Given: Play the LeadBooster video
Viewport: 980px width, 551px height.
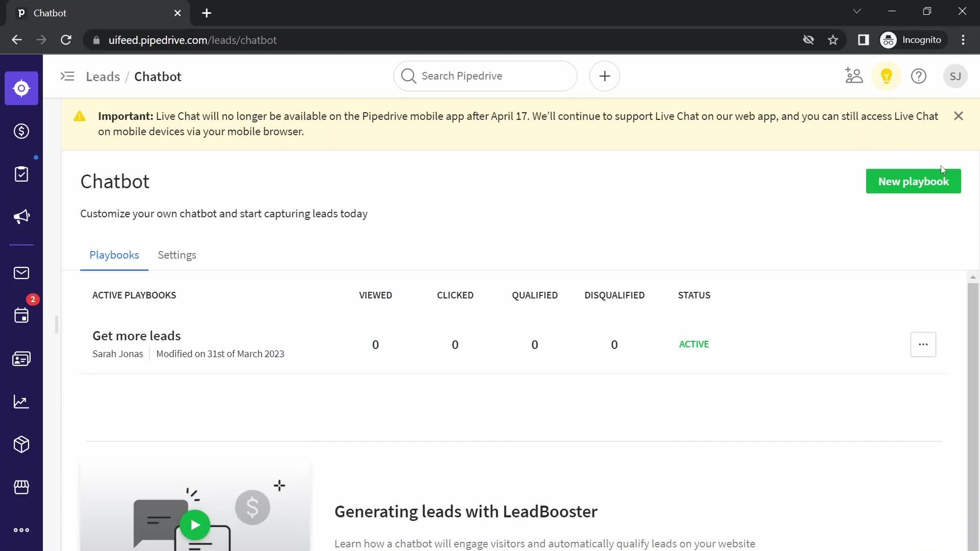Looking at the screenshot, I should point(195,525).
